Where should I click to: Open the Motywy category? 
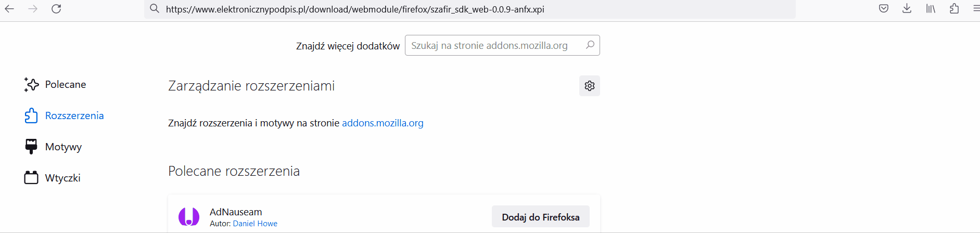63,147
